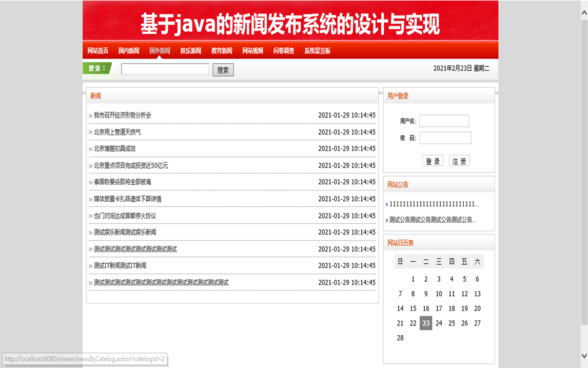Click the 网站公告 panel heading
The width and height of the screenshot is (588, 368).
(398, 185)
